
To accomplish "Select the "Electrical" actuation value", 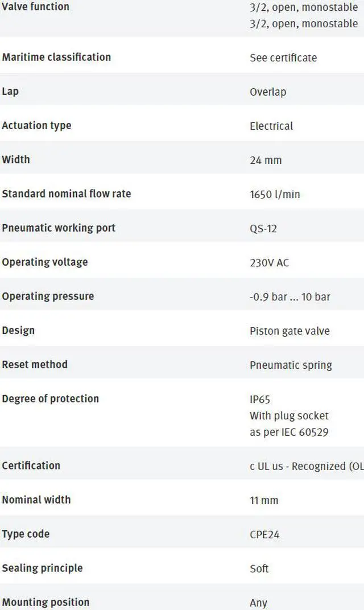I will (271, 126).
